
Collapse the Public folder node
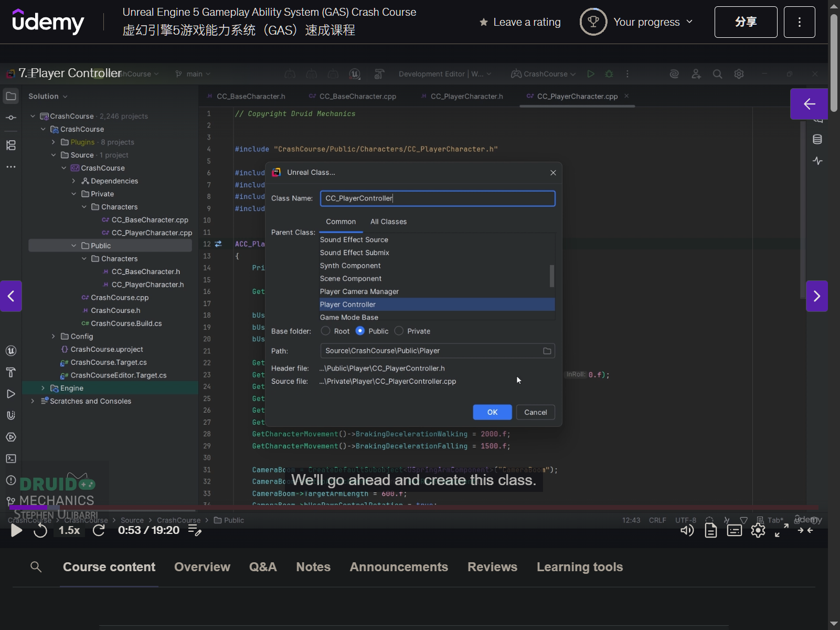click(74, 246)
